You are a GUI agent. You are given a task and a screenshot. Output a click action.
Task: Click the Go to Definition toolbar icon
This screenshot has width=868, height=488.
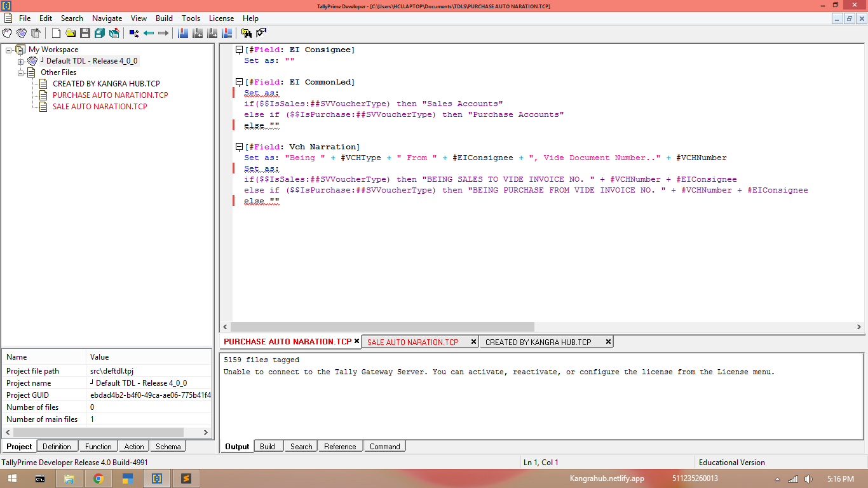click(134, 33)
